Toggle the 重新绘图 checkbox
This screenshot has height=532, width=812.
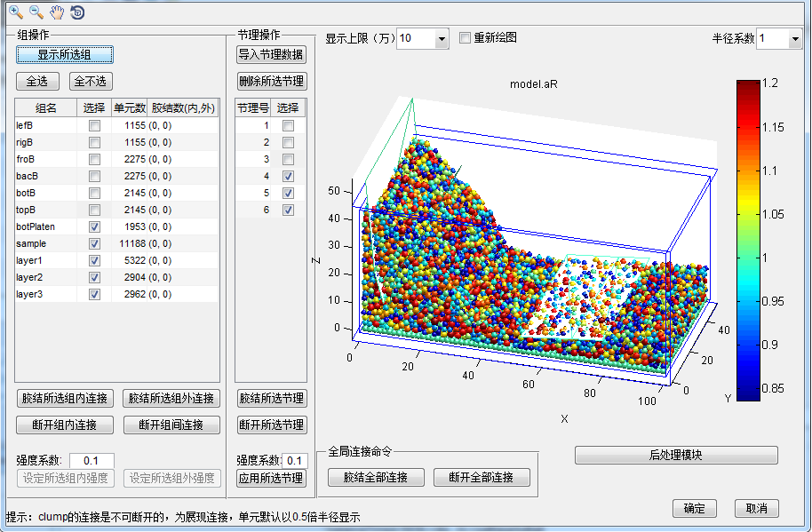pos(466,38)
